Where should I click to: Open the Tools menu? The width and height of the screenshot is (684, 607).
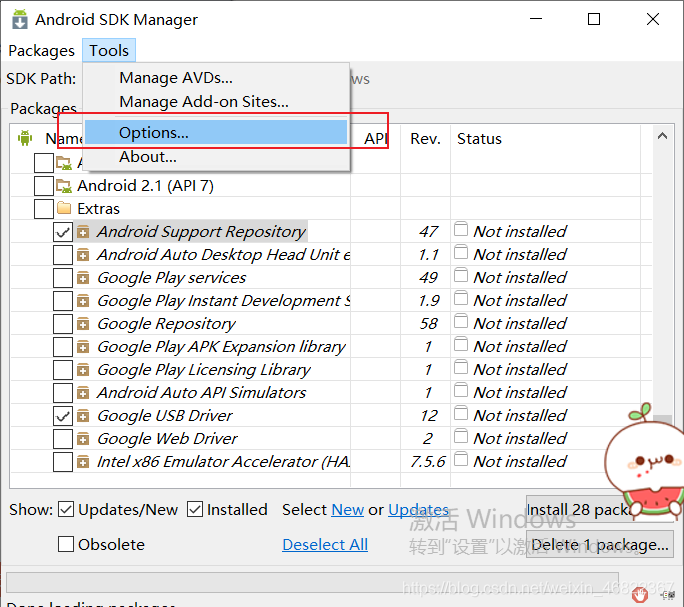coord(109,51)
